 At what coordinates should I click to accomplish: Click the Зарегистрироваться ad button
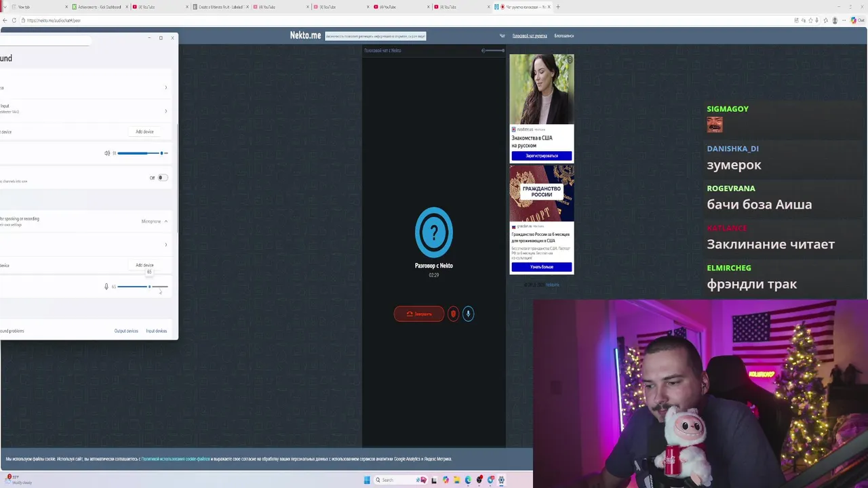point(542,156)
